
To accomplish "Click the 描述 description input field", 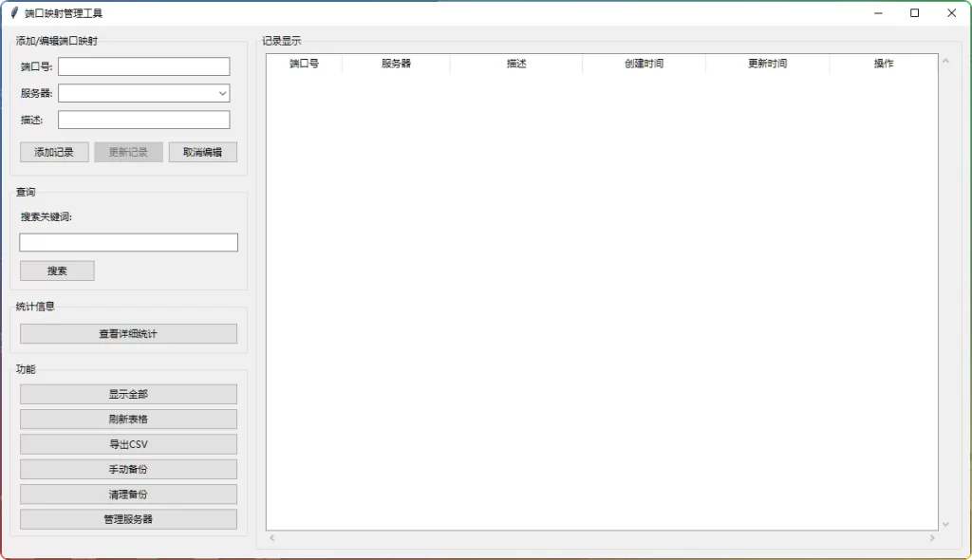I will pyautogui.click(x=143, y=119).
